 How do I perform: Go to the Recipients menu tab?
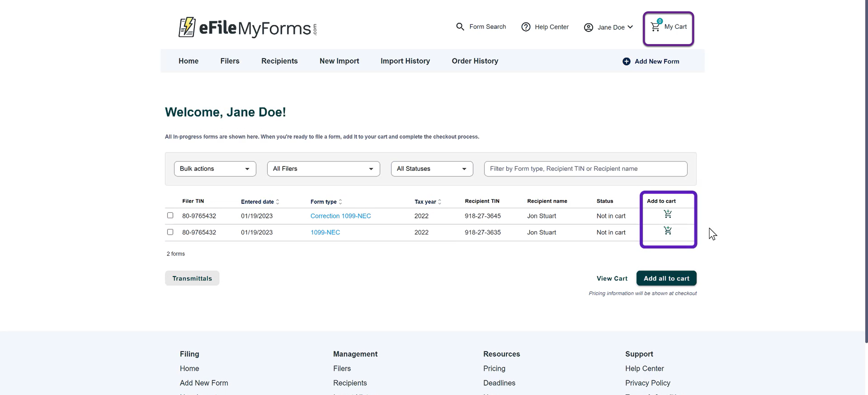click(x=279, y=61)
